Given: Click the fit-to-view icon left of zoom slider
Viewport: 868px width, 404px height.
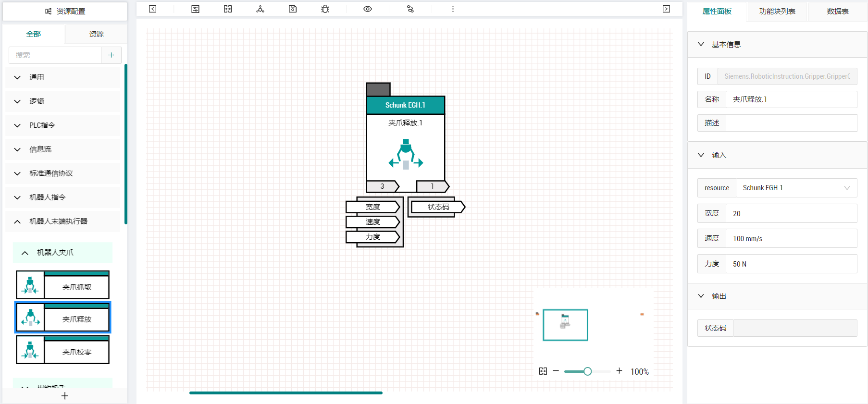Looking at the screenshot, I should coord(543,371).
